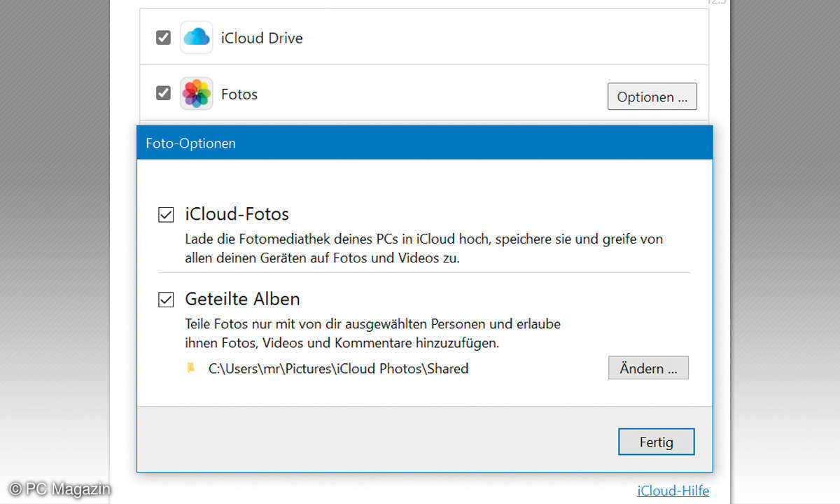
Task: Click the iCloud-Fotos heading
Action: click(237, 213)
